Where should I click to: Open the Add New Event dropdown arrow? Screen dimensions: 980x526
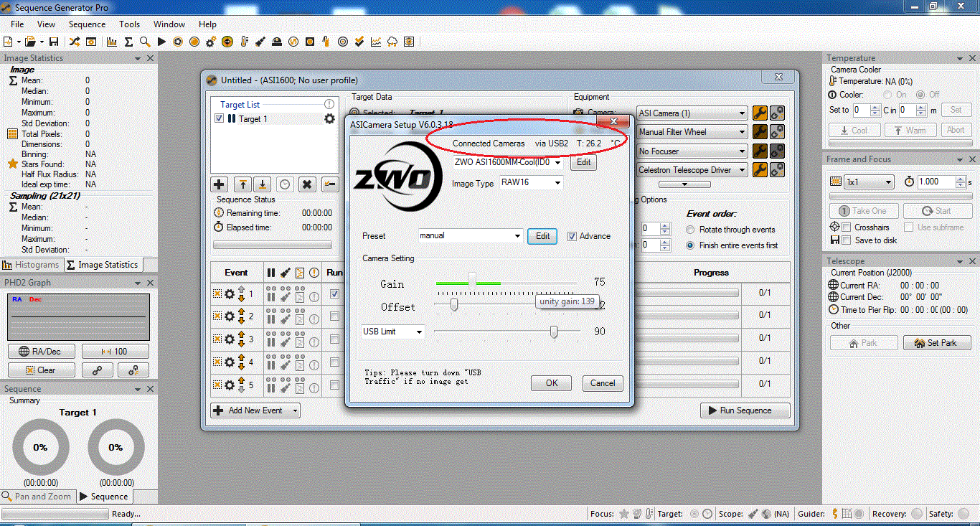pos(293,410)
